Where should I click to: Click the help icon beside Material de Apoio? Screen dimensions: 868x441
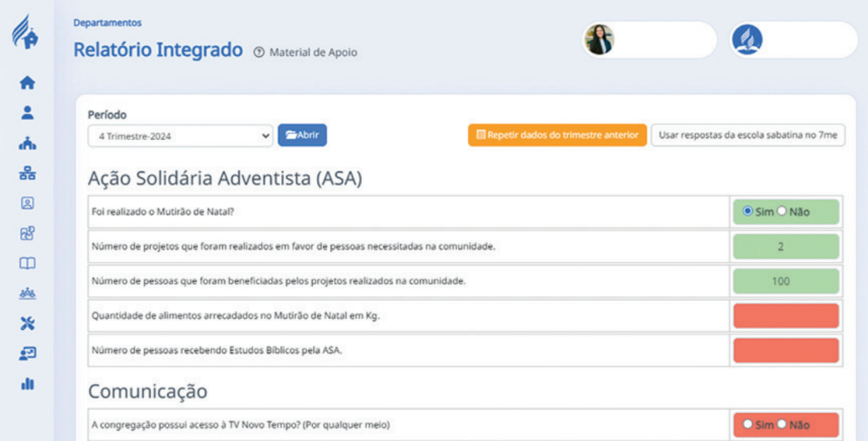pos(259,53)
